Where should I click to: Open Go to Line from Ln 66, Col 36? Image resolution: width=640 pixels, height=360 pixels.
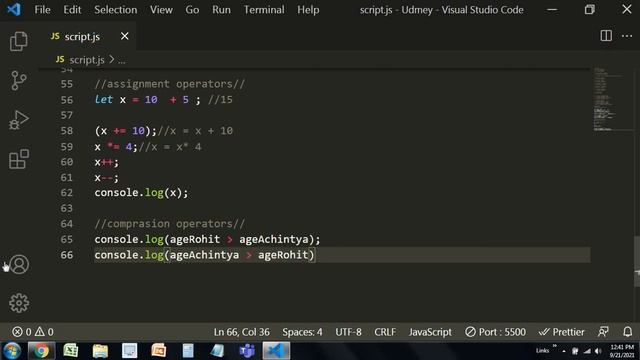tap(241, 332)
